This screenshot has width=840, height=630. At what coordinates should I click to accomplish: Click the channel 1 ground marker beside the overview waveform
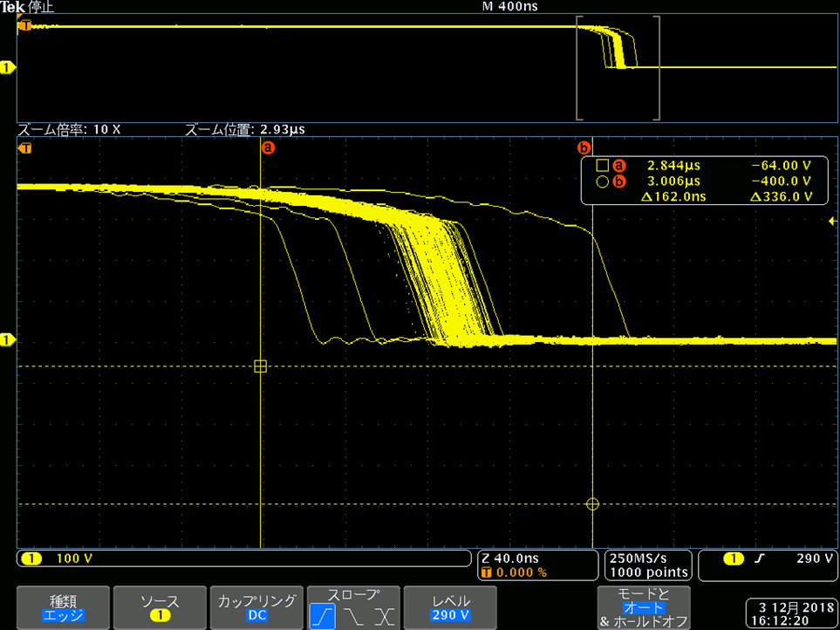click(x=8, y=67)
